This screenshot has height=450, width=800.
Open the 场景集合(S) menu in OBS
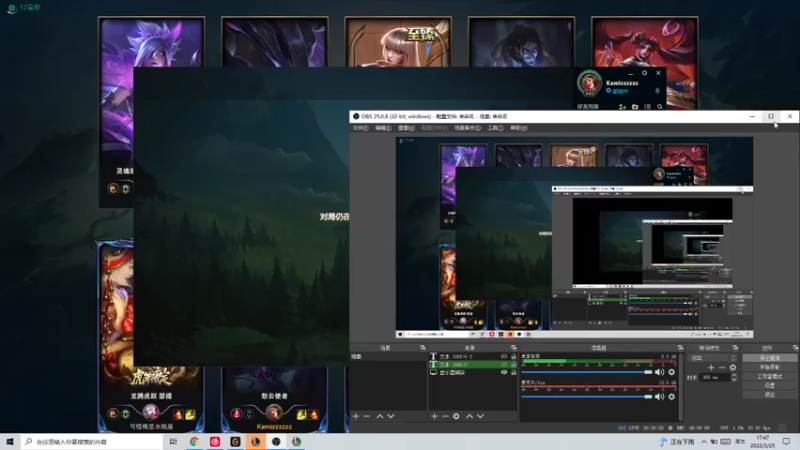point(467,128)
